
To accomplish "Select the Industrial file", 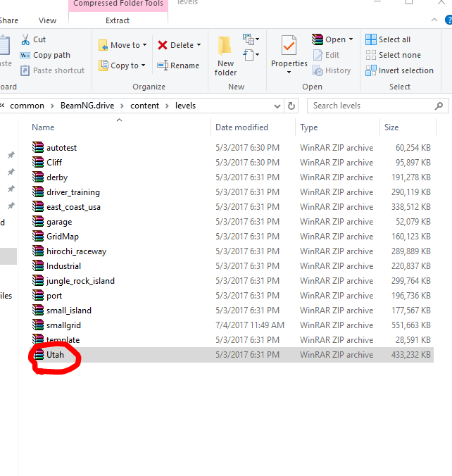I will click(x=64, y=266).
